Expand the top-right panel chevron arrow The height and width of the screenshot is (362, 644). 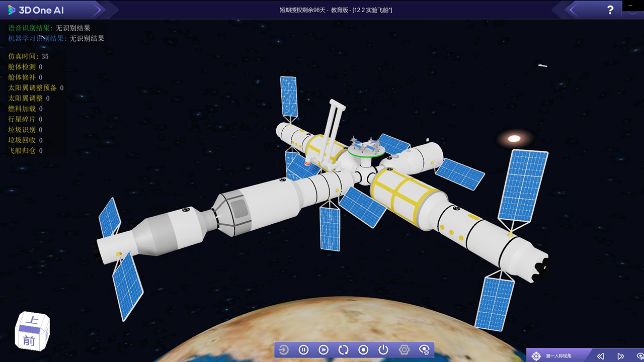pyautogui.click(x=572, y=10)
